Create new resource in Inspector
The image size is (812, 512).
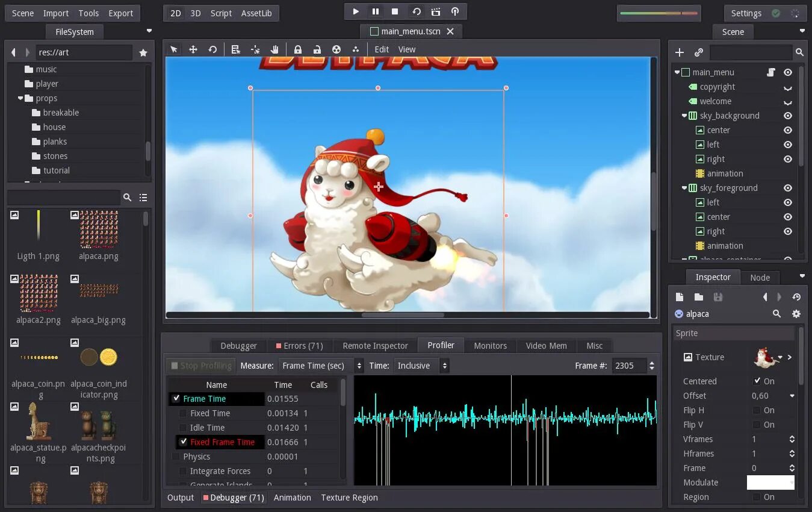click(x=680, y=297)
